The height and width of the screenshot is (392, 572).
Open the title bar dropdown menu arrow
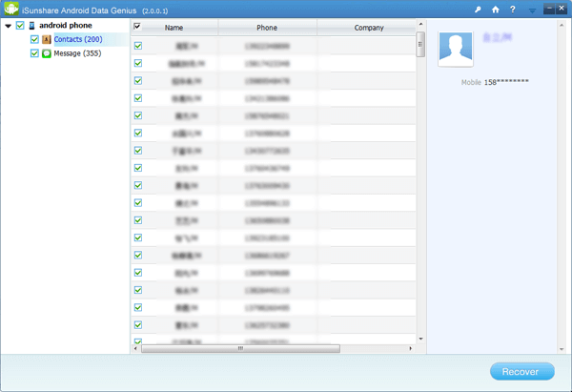pos(532,10)
